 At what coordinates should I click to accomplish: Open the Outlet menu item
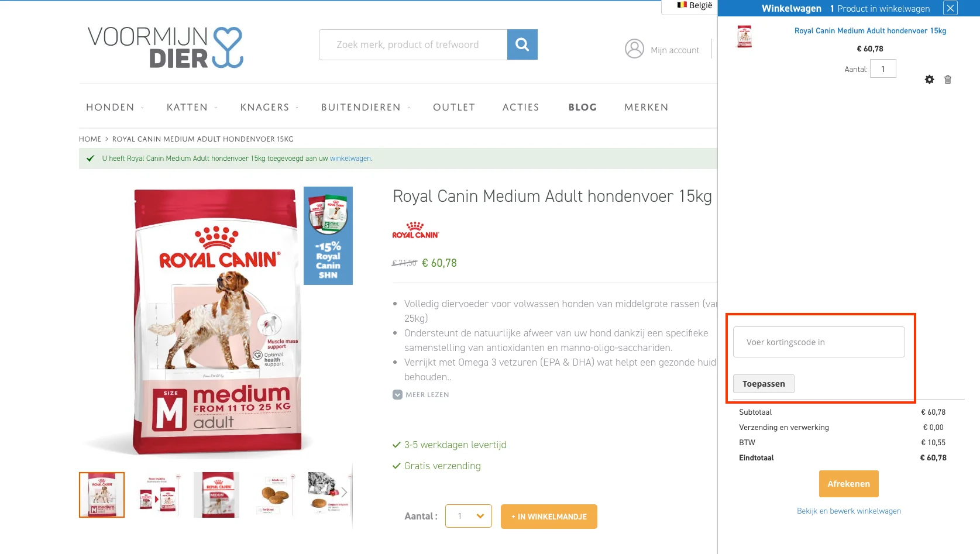453,107
